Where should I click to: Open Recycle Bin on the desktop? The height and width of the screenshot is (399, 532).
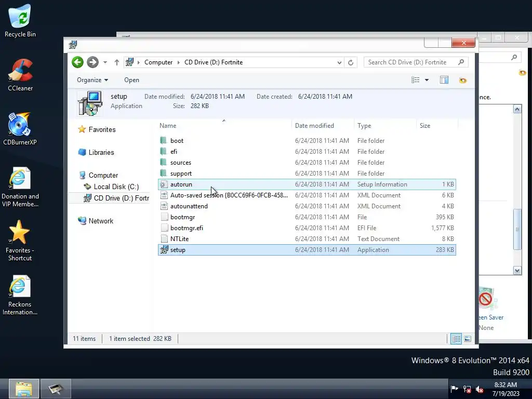click(20, 21)
